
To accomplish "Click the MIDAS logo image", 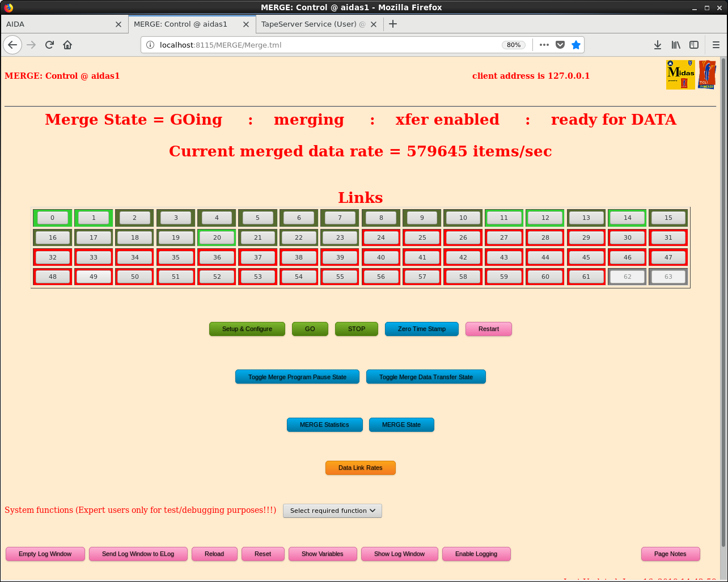I will 680,75.
